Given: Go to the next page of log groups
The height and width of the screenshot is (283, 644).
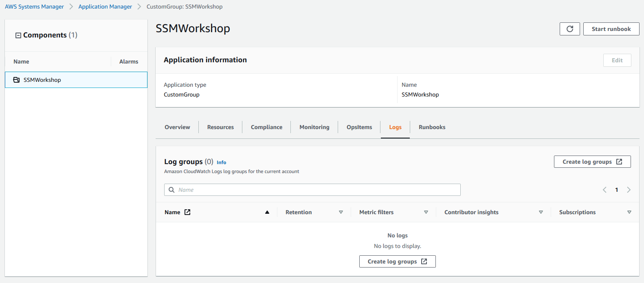Looking at the screenshot, I should (629, 190).
